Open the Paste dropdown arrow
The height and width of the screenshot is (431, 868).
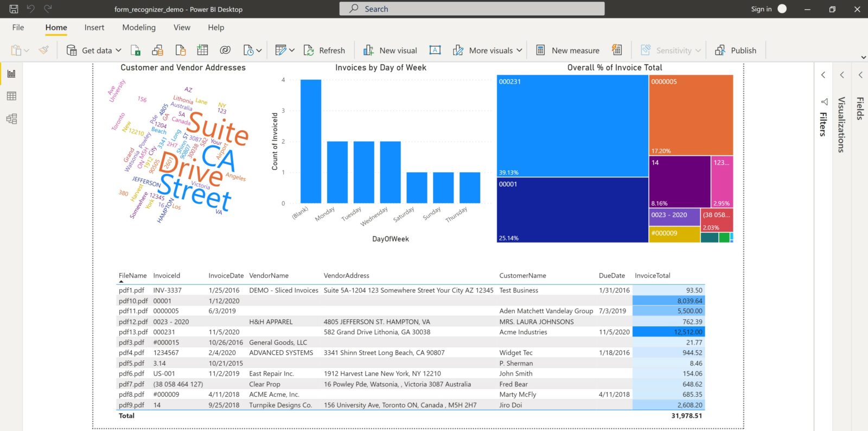click(27, 51)
